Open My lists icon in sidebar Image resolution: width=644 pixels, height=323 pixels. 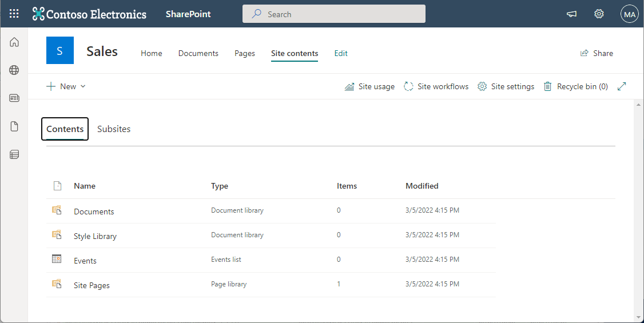click(x=14, y=154)
